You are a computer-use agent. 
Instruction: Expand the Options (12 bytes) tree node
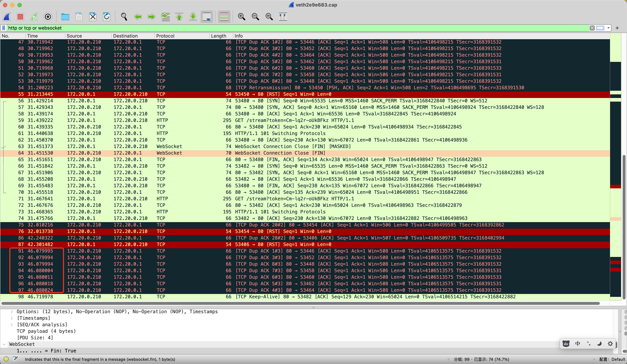12,312
